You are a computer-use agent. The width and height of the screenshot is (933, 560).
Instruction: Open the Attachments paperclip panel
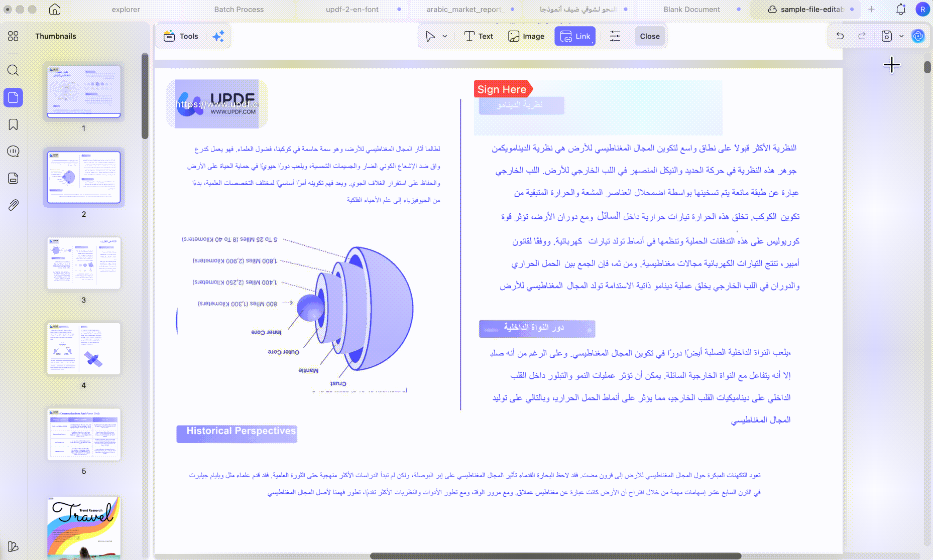tap(13, 205)
